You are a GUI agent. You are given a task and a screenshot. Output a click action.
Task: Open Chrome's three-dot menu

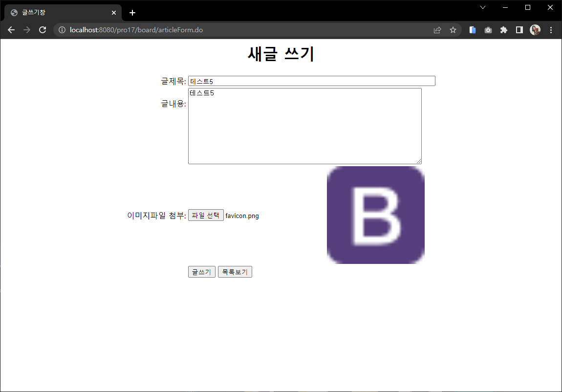tap(551, 30)
